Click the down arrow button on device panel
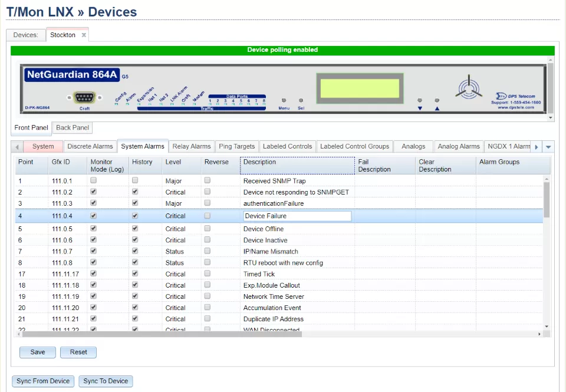 coord(420,108)
